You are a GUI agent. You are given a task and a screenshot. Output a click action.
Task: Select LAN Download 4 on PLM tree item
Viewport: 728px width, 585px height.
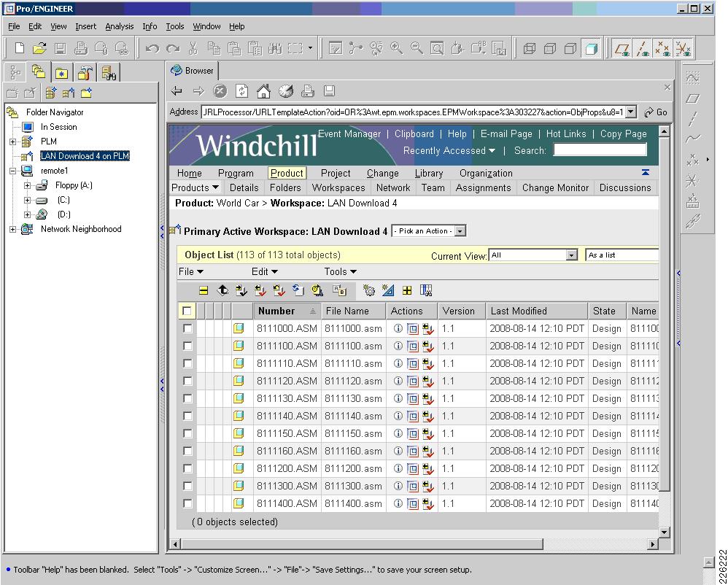pyautogui.click(x=85, y=157)
